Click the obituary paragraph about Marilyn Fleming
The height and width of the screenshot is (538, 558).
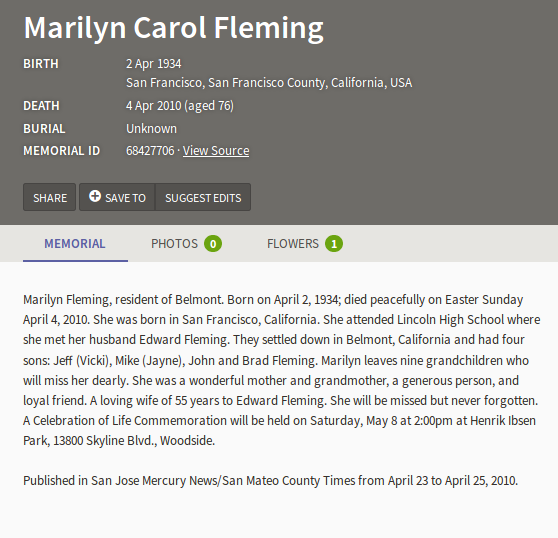pyautogui.click(x=282, y=370)
